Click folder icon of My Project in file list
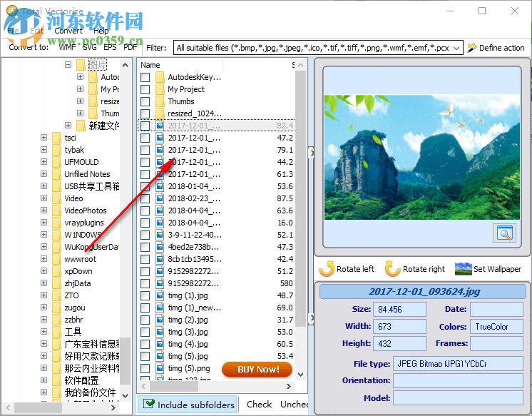 (x=160, y=89)
